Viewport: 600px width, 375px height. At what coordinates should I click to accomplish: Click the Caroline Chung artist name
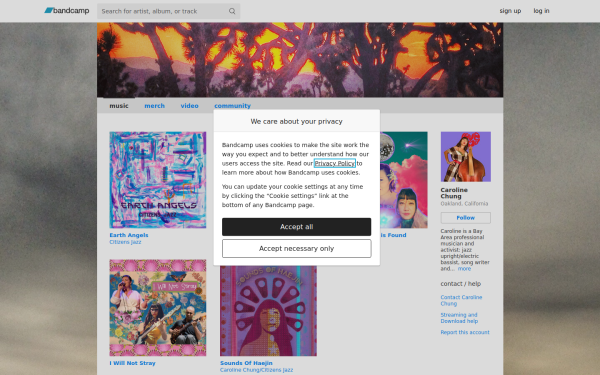click(x=454, y=193)
